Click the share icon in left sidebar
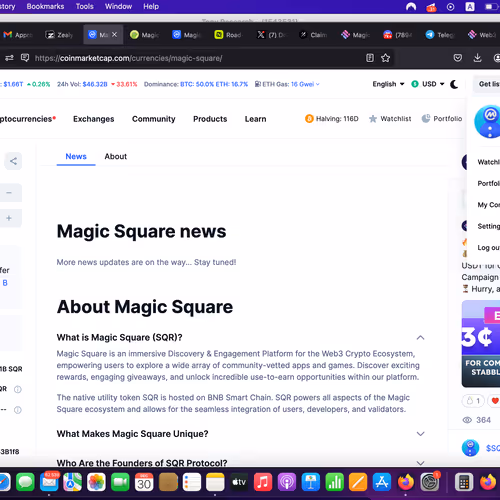The width and height of the screenshot is (500, 500). [x=13, y=161]
